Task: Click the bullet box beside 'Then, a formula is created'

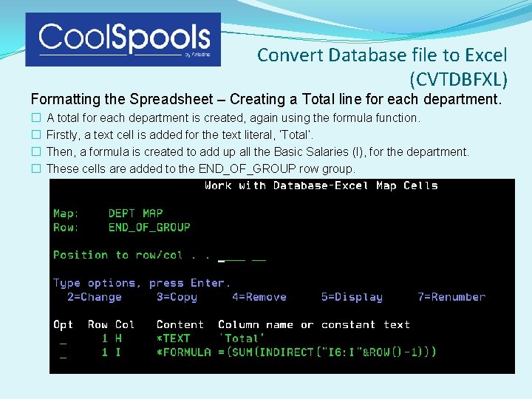Action: [x=36, y=151]
